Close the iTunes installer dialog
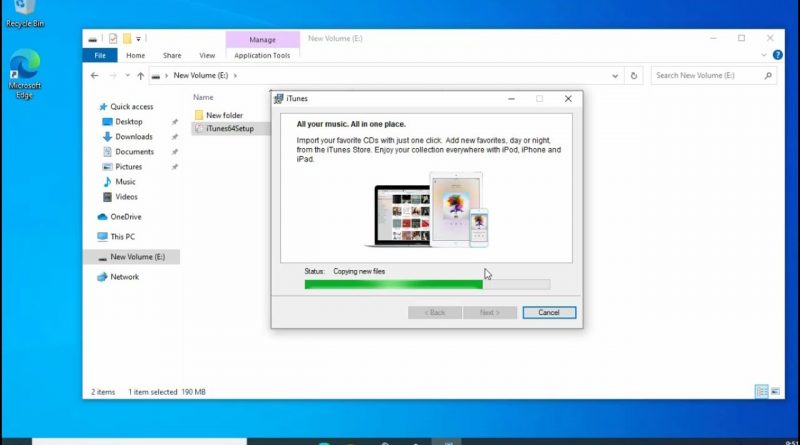This screenshot has height=445, width=800. pyautogui.click(x=568, y=98)
